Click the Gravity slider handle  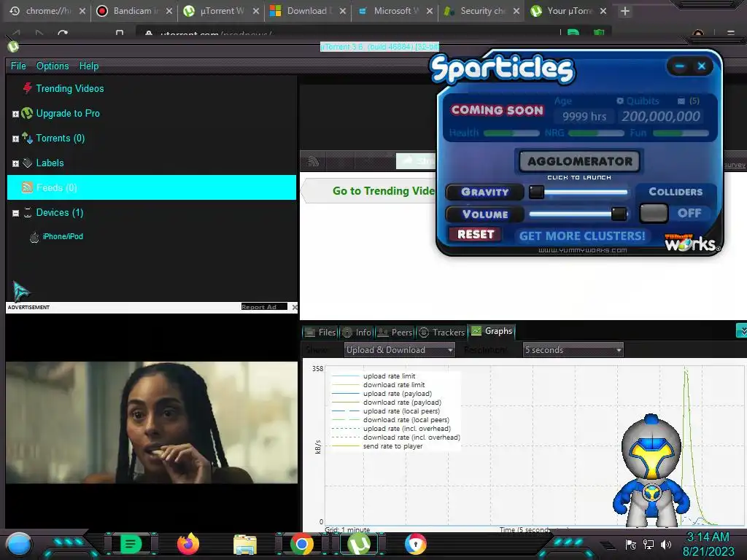[536, 192]
